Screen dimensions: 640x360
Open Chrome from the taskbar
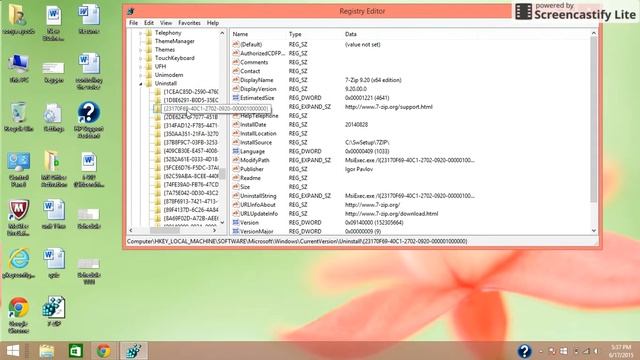click(104, 351)
